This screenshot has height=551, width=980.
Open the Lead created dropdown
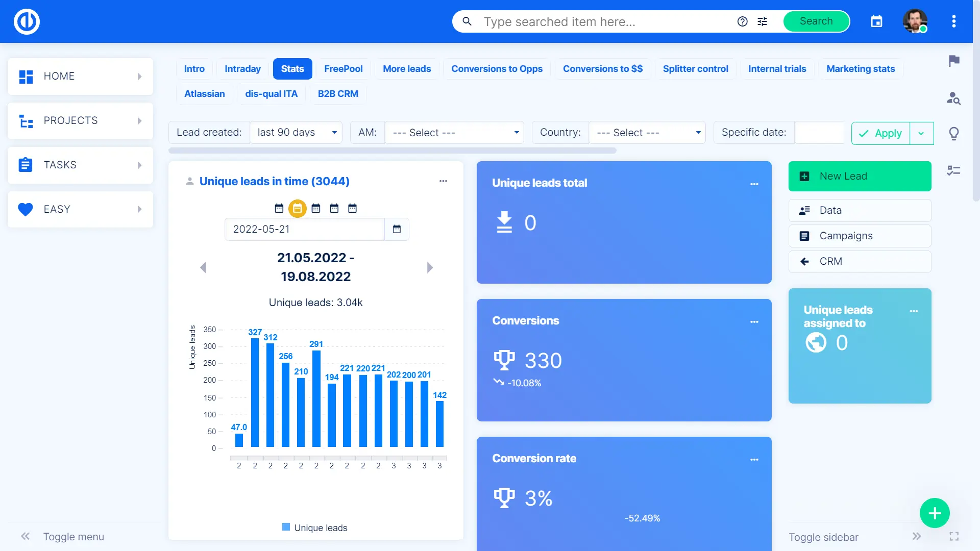coord(296,133)
